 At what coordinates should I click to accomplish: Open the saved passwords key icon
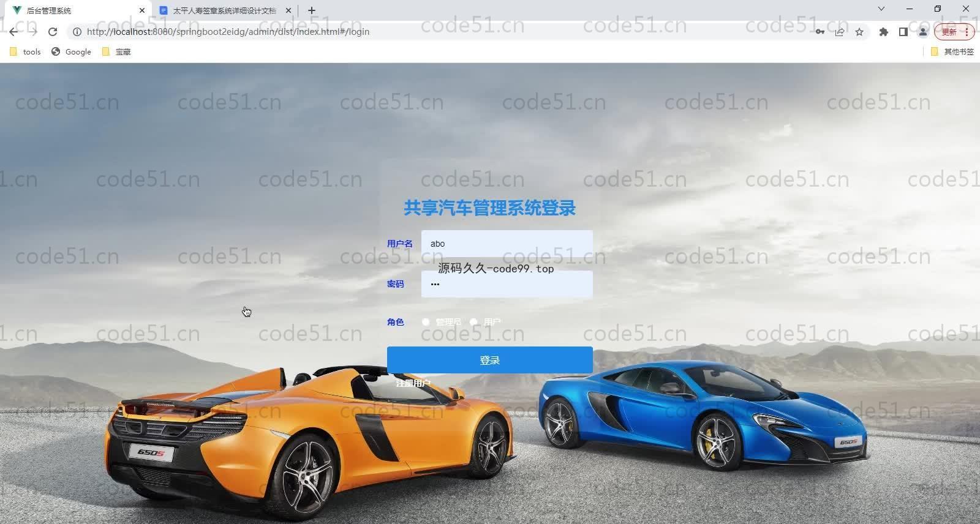[820, 32]
